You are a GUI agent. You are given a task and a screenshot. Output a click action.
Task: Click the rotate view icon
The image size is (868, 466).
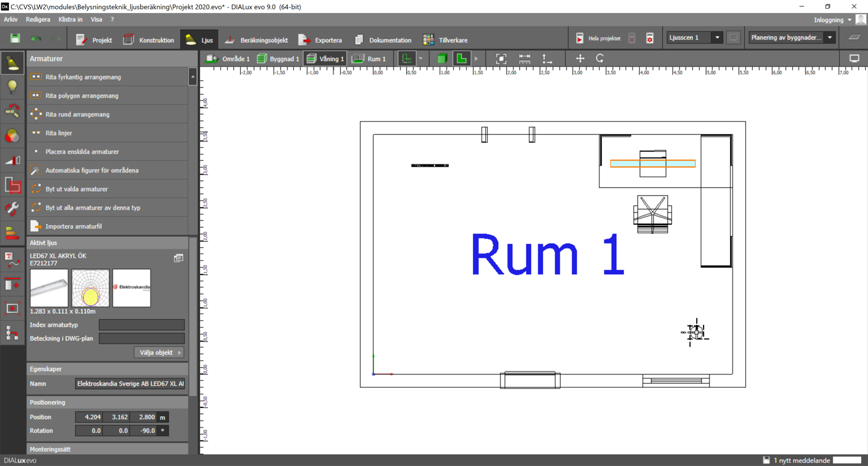click(600, 58)
